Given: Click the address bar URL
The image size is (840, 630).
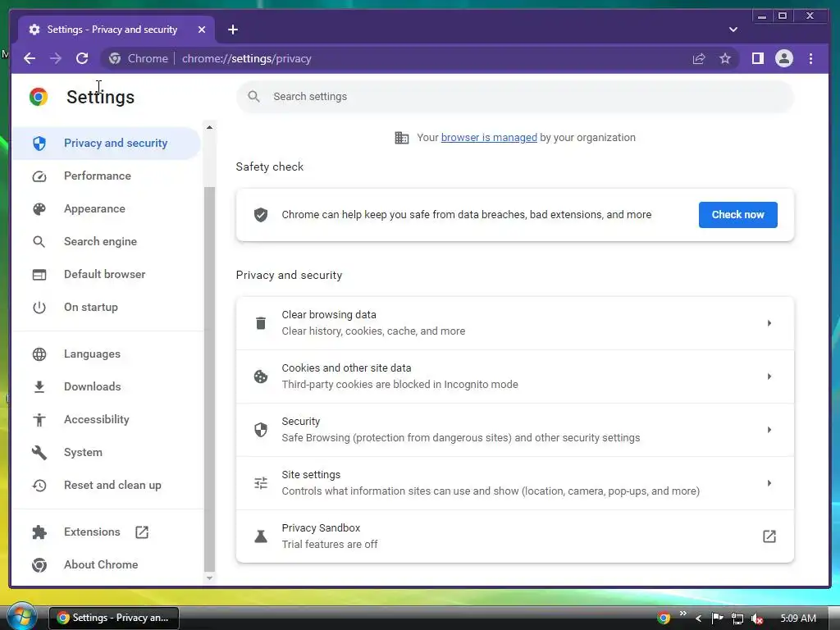Looking at the screenshot, I should (x=246, y=58).
